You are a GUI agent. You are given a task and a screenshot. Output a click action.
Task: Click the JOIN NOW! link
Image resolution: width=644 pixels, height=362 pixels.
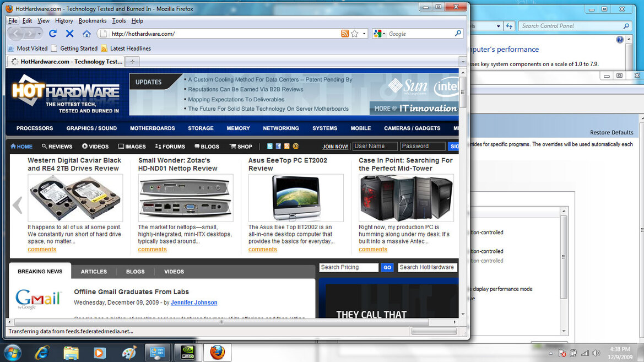point(335,147)
